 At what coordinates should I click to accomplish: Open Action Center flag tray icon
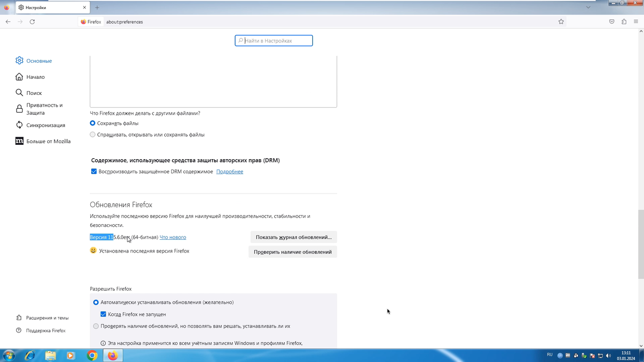click(592, 356)
